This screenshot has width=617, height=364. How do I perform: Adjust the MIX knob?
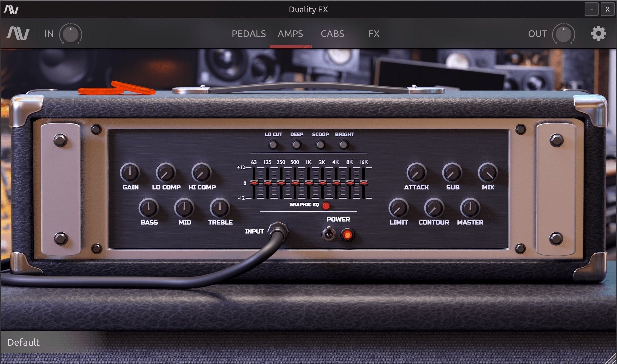point(488,174)
